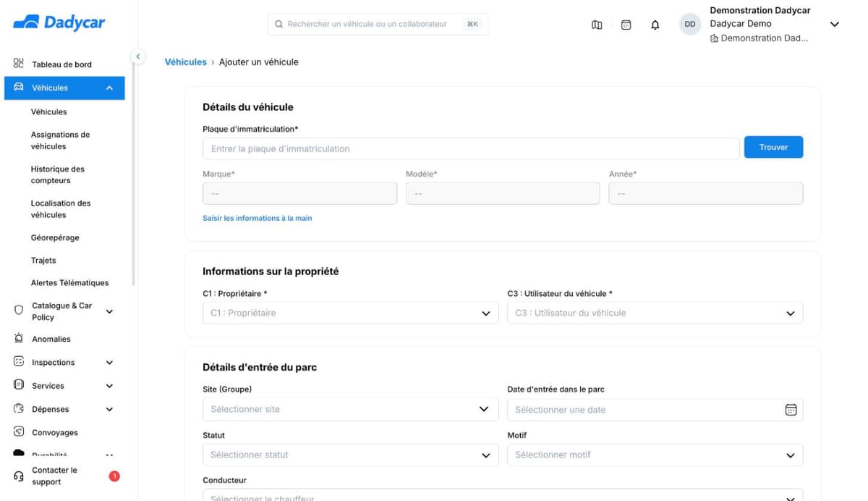Click the Tableau de bord icon
868x501 pixels.
[19, 64]
